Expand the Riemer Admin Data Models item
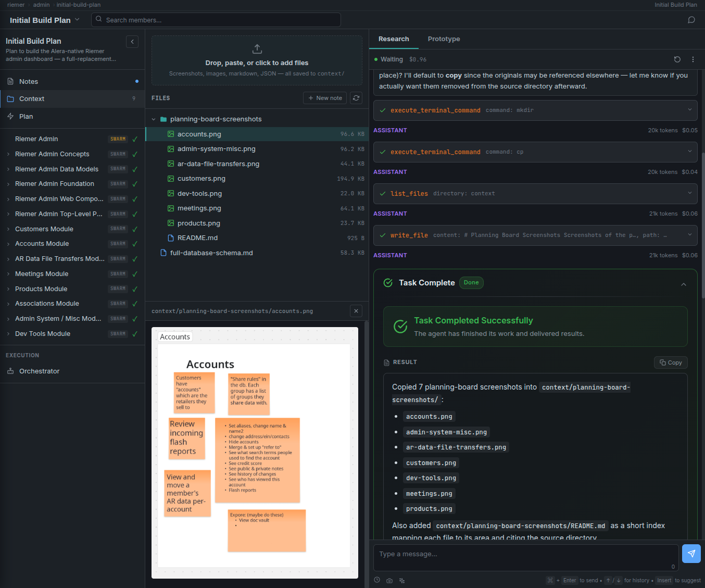The image size is (705, 588). pyautogui.click(x=8, y=169)
